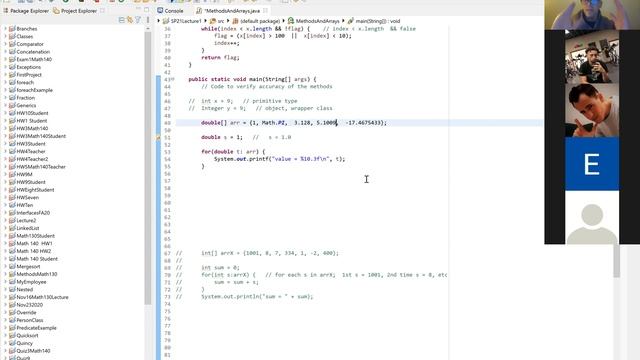Click src in the editor breadcrumb

click(217, 21)
